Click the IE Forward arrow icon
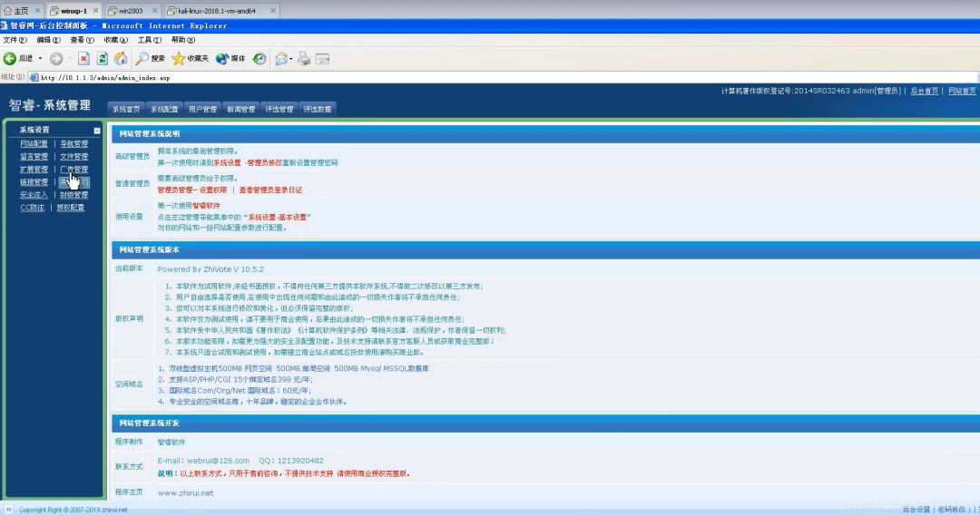This screenshot has height=516, width=980. click(x=56, y=59)
